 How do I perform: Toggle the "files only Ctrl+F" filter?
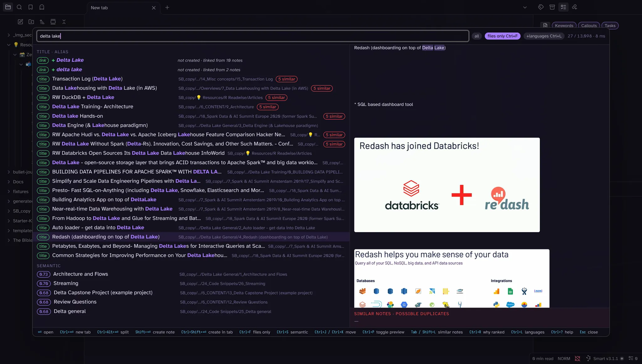pos(503,36)
